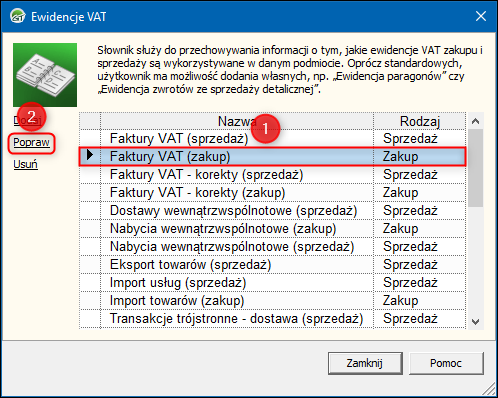Click the Dodaj link

27,120
